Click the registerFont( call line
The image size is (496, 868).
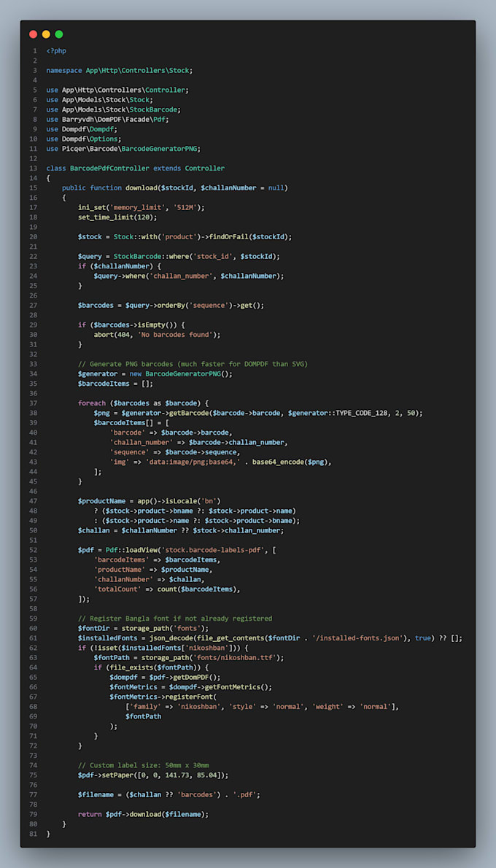(x=163, y=696)
